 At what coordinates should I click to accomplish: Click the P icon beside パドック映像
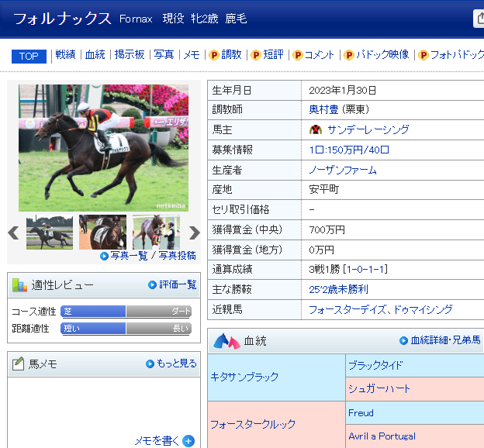pos(349,55)
